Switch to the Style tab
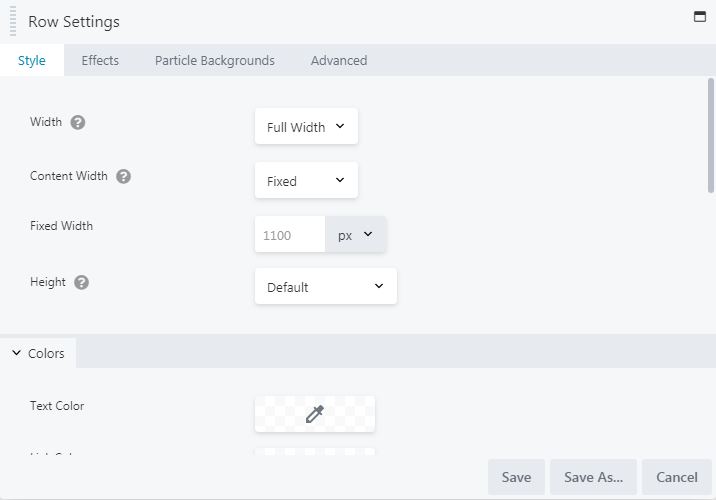The width and height of the screenshot is (716, 500). 32,61
